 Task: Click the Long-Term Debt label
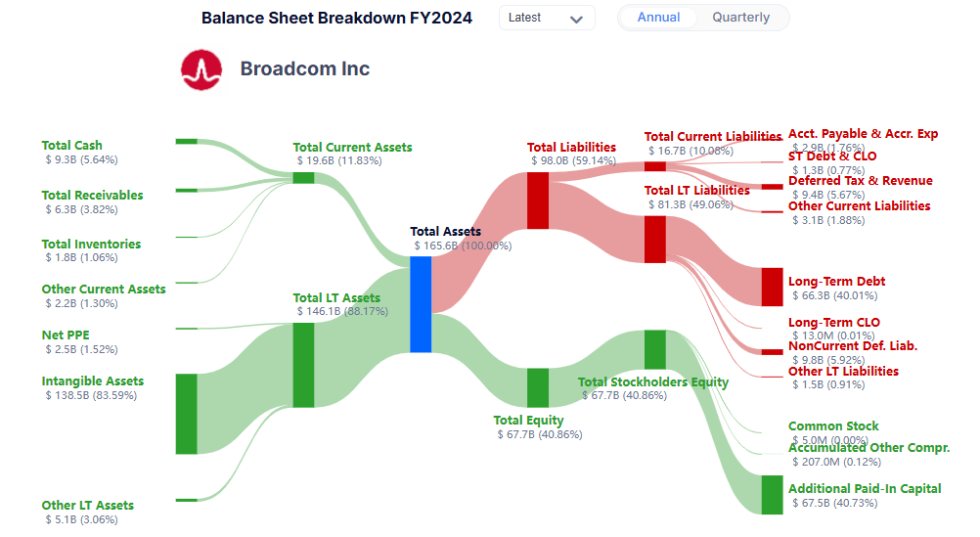(x=836, y=282)
